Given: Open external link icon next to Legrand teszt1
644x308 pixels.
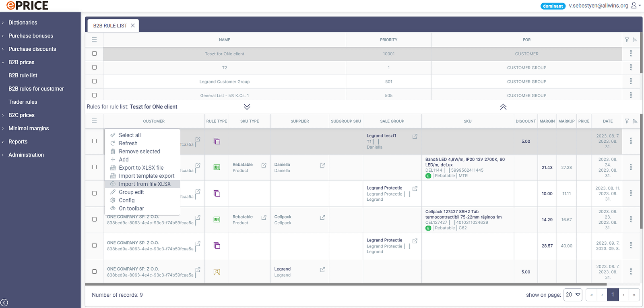Looking at the screenshot, I should pos(415,136).
